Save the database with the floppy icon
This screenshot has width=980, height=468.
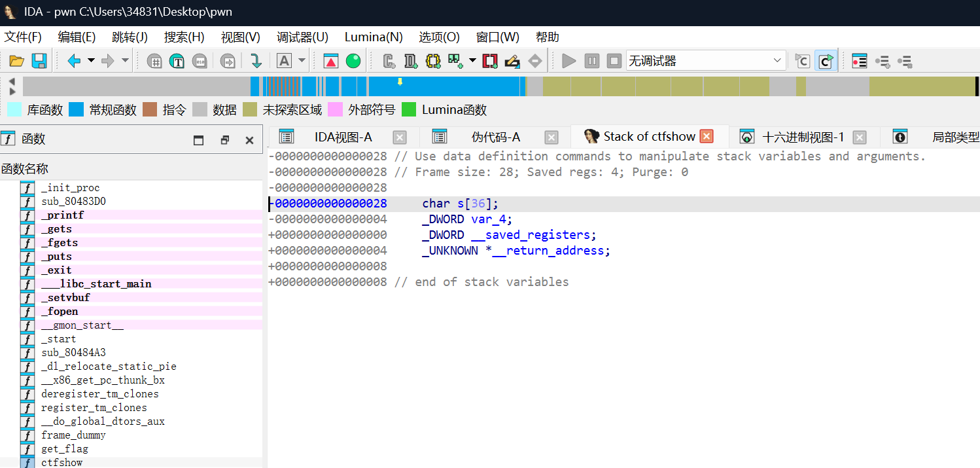[x=39, y=62]
